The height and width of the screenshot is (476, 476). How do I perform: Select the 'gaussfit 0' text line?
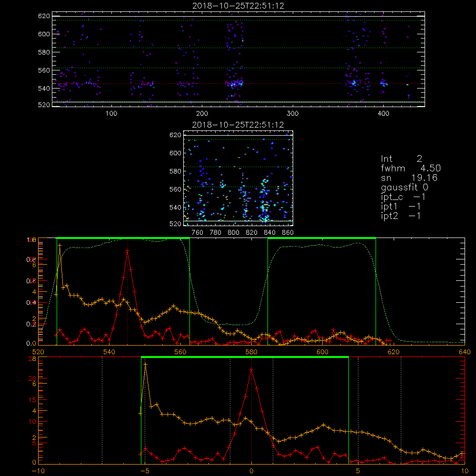click(x=405, y=187)
